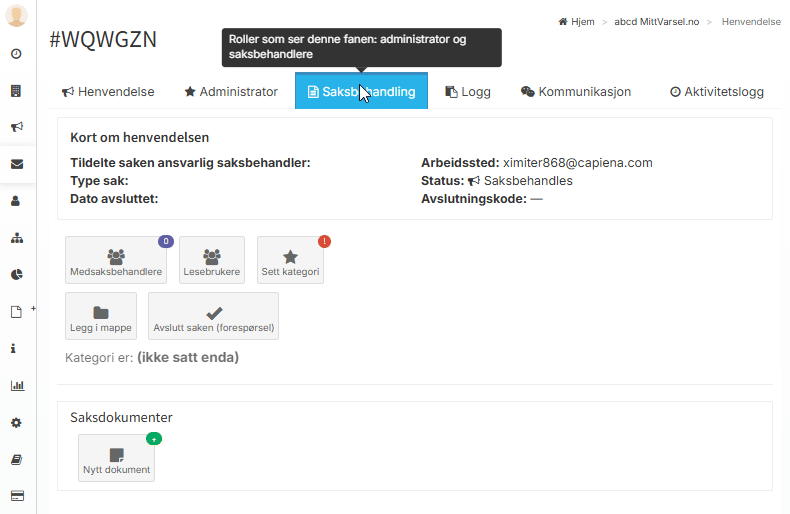
Task: Expand the document sidebar item with plus
Action: pyautogui.click(x=18, y=312)
